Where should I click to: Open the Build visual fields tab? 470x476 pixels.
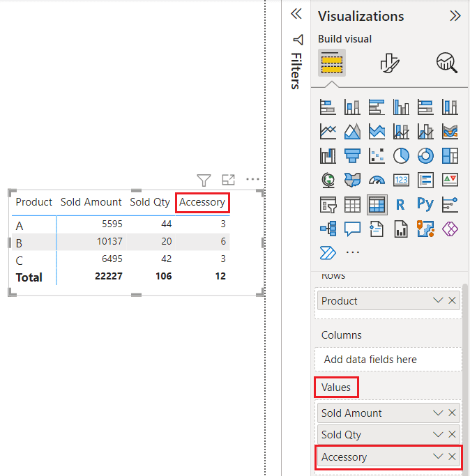click(x=332, y=63)
